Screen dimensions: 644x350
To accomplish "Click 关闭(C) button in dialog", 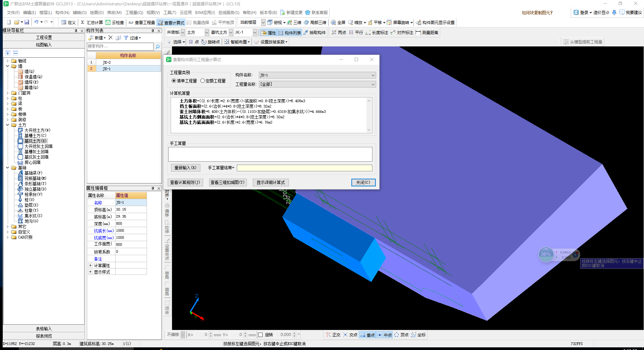I will tap(363, 182).
